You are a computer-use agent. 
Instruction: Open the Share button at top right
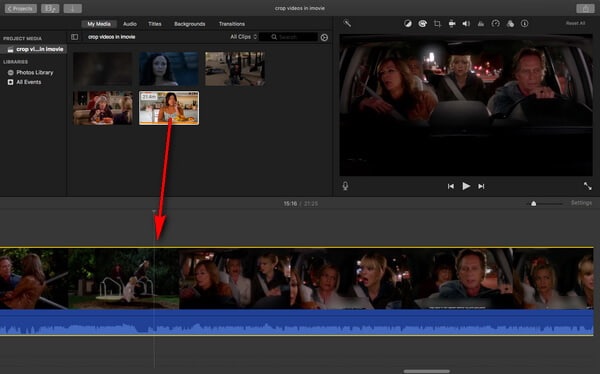(x=585, y=8)
